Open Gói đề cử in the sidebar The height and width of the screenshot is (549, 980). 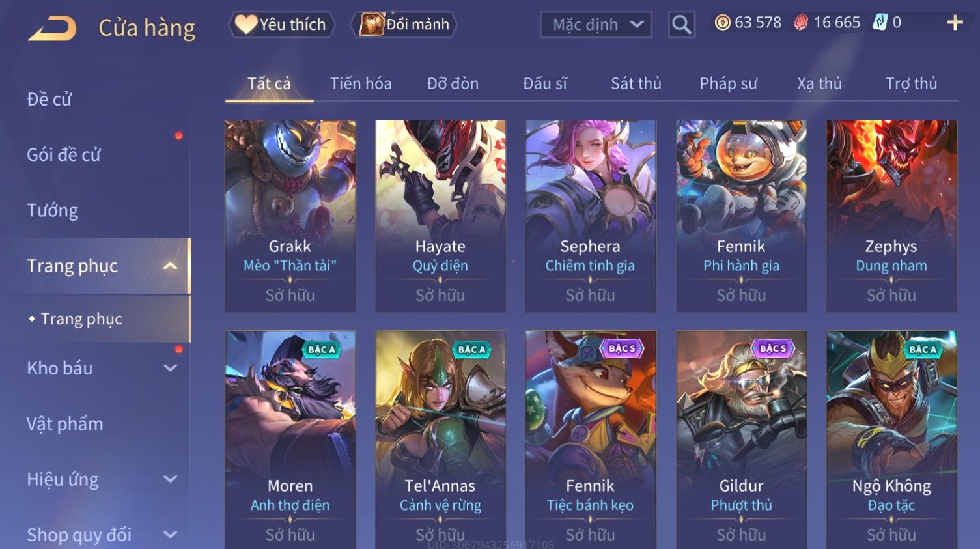click(x=64, y=155)
